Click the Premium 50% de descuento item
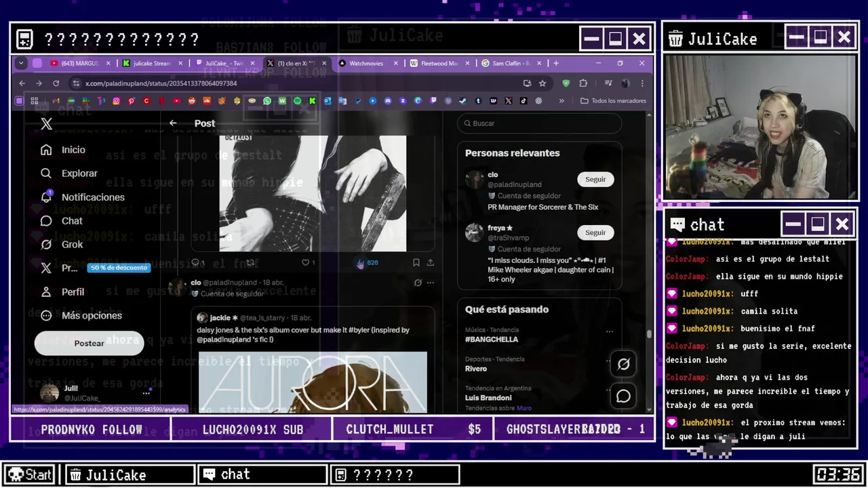This screenshot has height=488, width=868. 96,268
